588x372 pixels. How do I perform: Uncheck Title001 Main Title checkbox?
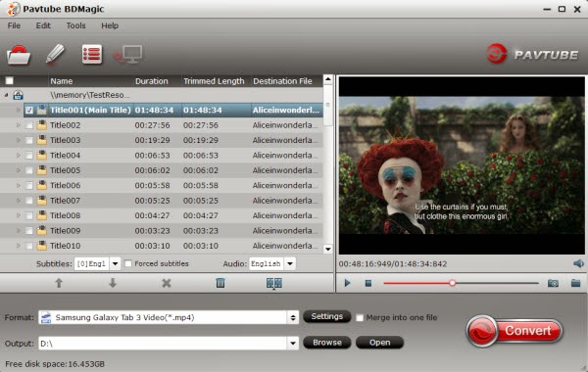coord(29,111)
